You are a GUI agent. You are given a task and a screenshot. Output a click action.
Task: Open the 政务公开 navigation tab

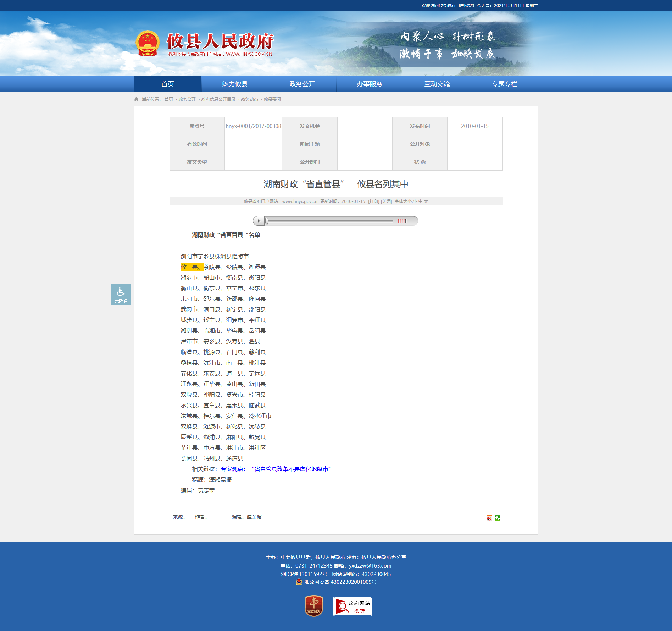pos(302,84)
